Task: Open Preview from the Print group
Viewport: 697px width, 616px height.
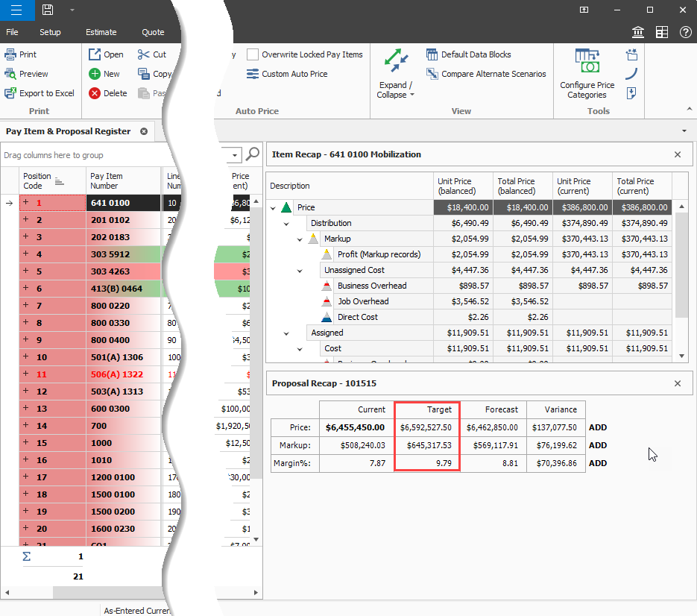Action: pos(10,74)
